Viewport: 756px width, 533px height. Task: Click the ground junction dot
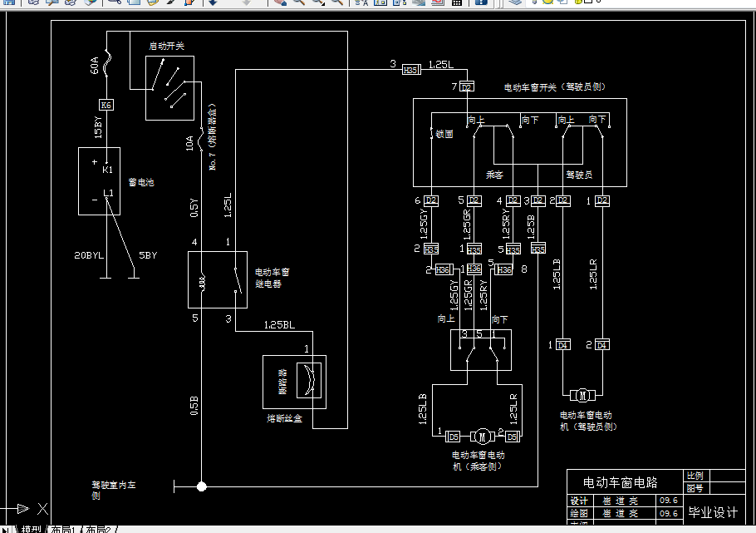(202, 486)
